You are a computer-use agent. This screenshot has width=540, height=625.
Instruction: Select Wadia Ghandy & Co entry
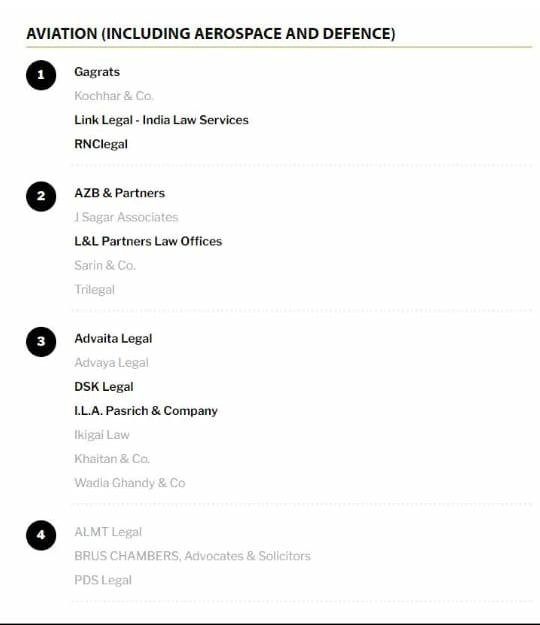(x=130, y=483)
